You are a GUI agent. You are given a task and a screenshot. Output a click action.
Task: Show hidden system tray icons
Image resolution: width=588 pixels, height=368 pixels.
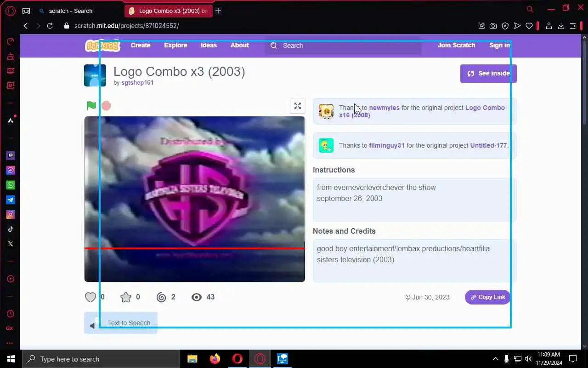[495, 359]
